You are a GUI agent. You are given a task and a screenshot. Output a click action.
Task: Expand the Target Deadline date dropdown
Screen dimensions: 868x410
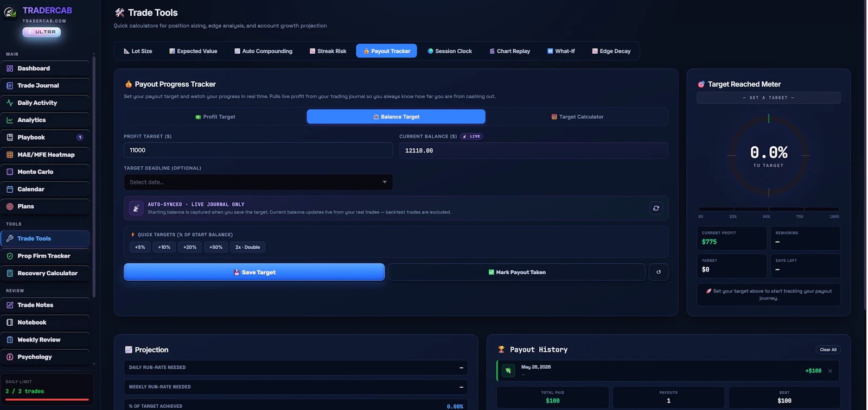click(x=258, y=182)
